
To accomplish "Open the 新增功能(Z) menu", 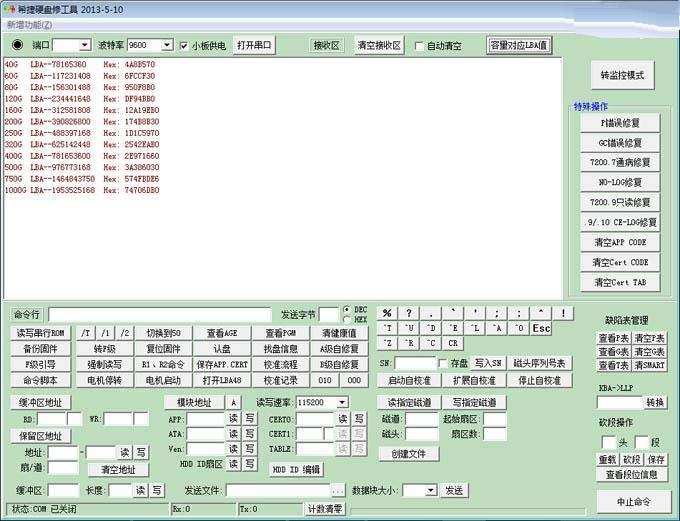I will 29,25.
